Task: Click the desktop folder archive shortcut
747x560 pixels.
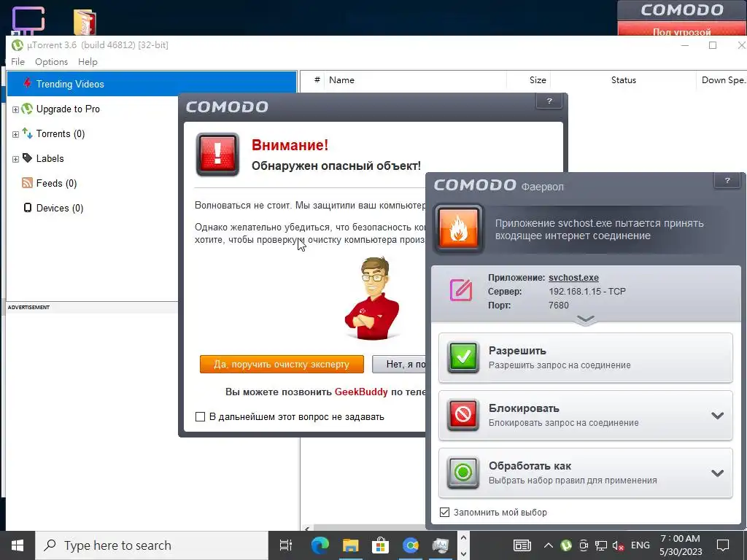Action: [85, 22]
